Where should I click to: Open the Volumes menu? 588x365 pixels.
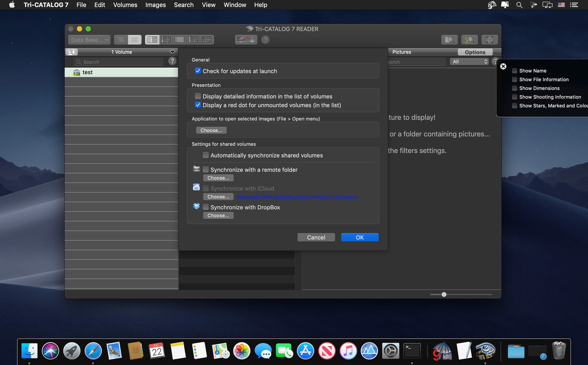125,5
